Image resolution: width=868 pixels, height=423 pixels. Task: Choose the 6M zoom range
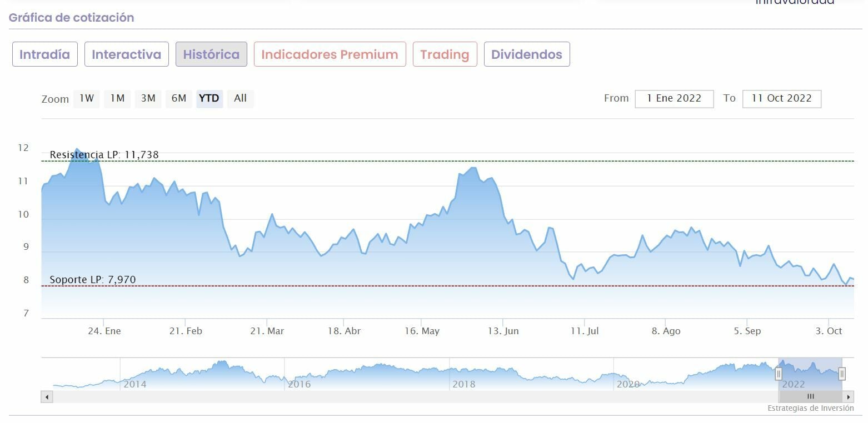(x=178, y=98)
